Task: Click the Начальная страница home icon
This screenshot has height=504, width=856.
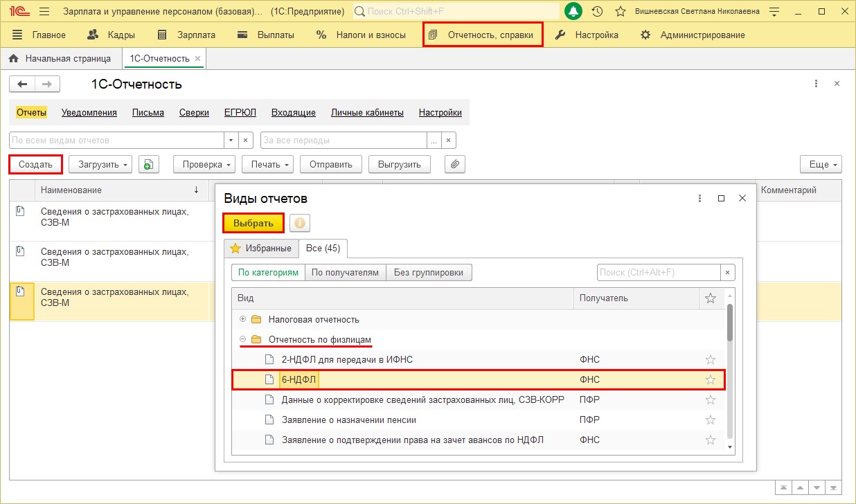Action: 13,59
